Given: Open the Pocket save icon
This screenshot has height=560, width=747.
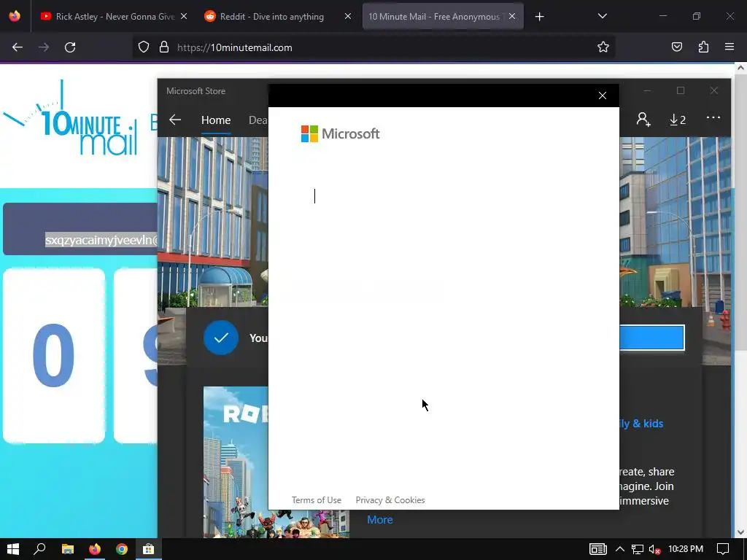Looking at the screenshot, I should point(677,47).
